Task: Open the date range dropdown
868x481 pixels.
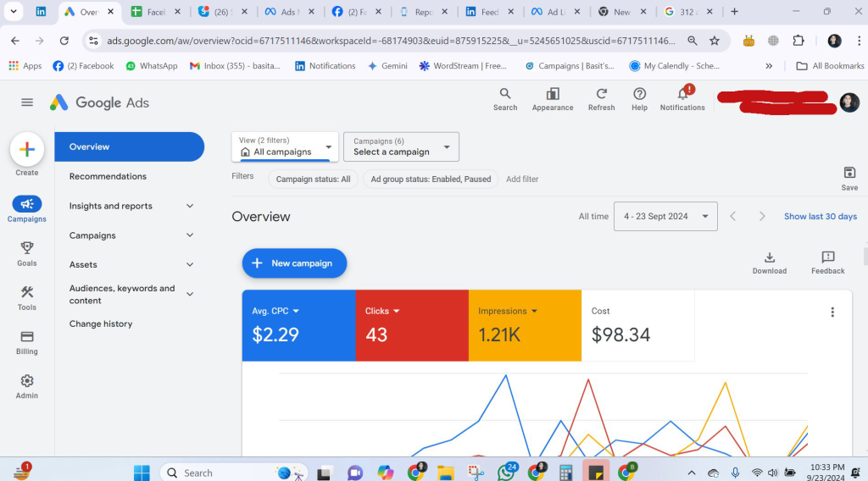Action: click(665, 217)
